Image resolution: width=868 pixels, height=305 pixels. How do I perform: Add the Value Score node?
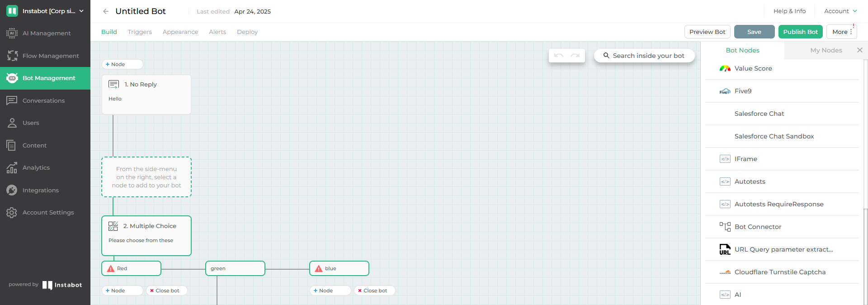pyautogui.click(x=782, y=68)
